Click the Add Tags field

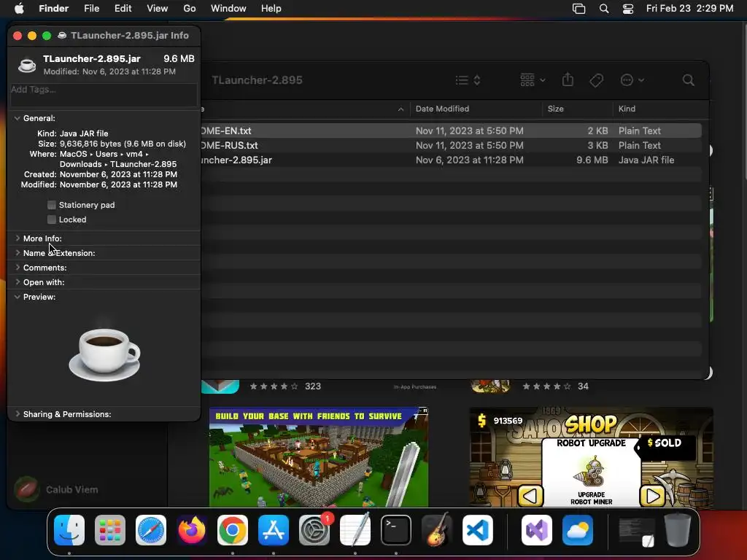(x=104, y=95)
